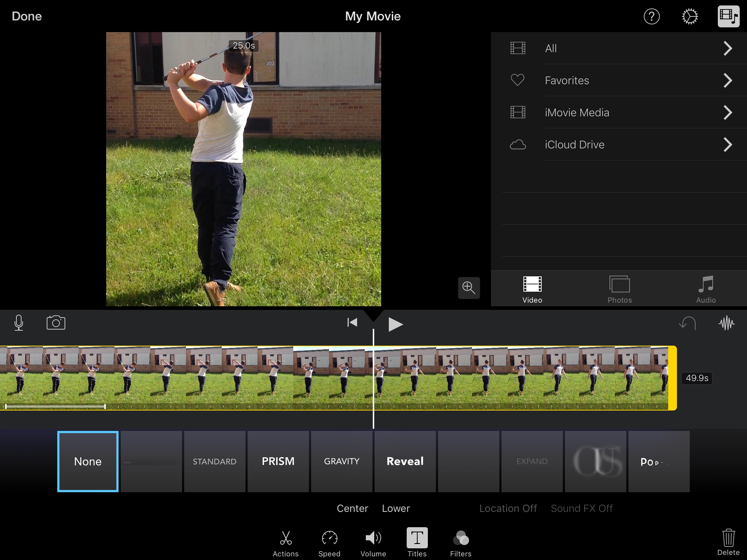The image size is (747, 560).
Task: Open the project settings gear
Action: pos(690,16)
